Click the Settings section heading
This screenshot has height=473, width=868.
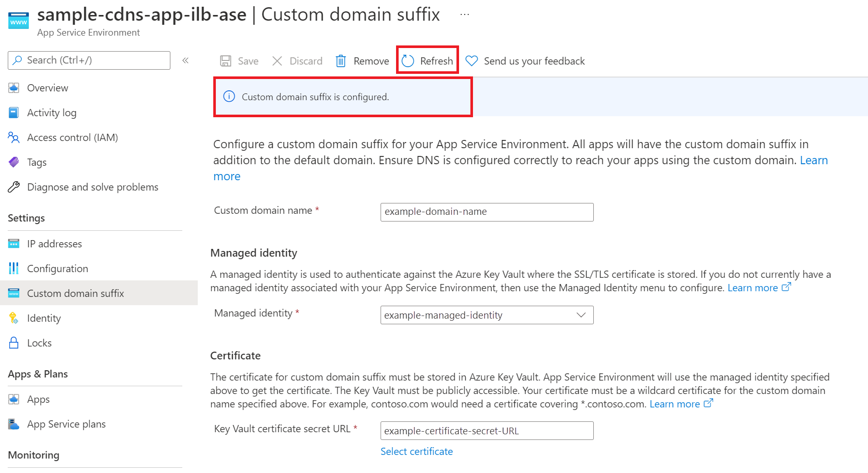pyautogui.click(x=26, y=218)
